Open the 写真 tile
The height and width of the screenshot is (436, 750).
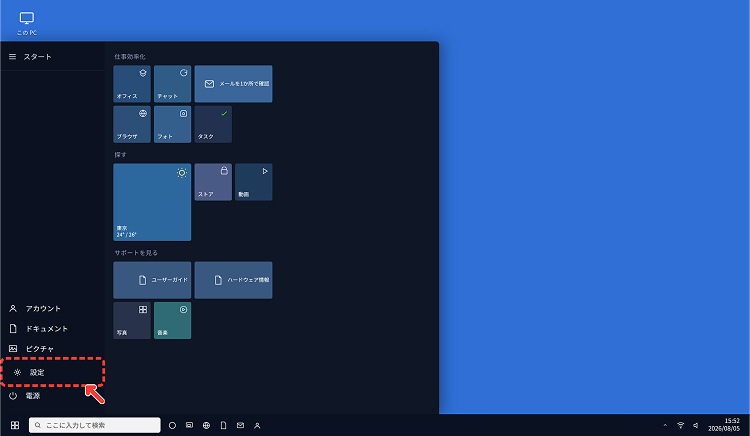[x=132, y=320]
